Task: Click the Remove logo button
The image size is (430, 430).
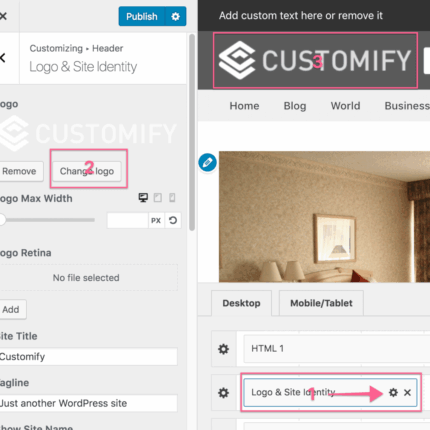Action: point(19,171)
